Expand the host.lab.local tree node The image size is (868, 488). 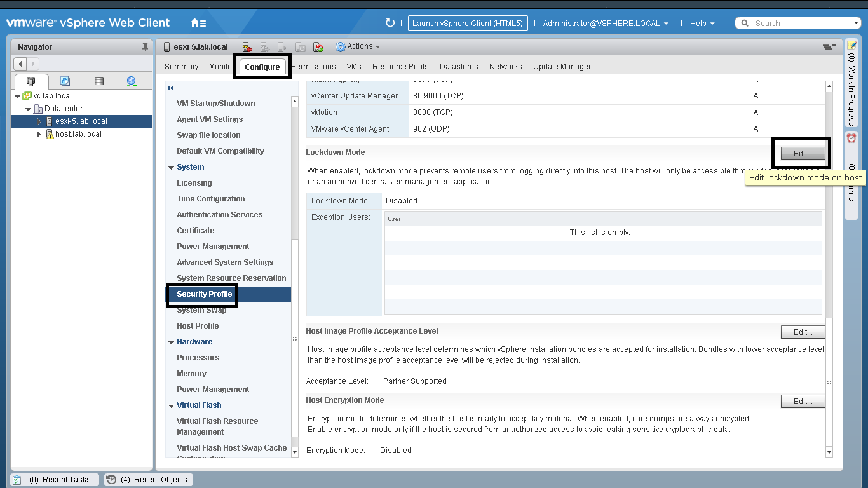pos(39,134)
